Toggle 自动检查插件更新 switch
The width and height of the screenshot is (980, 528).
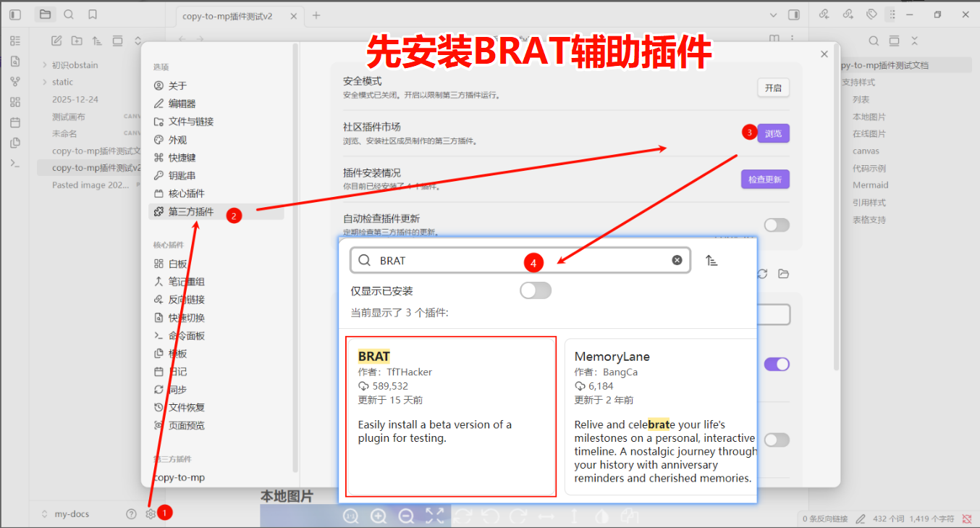pyautogui.click(x=776, y=225)
